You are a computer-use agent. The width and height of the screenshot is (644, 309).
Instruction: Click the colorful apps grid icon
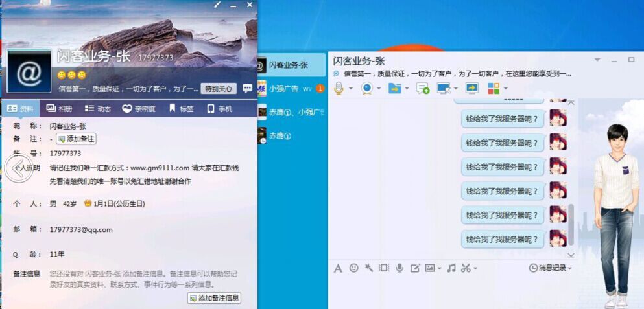click(494, 88)
